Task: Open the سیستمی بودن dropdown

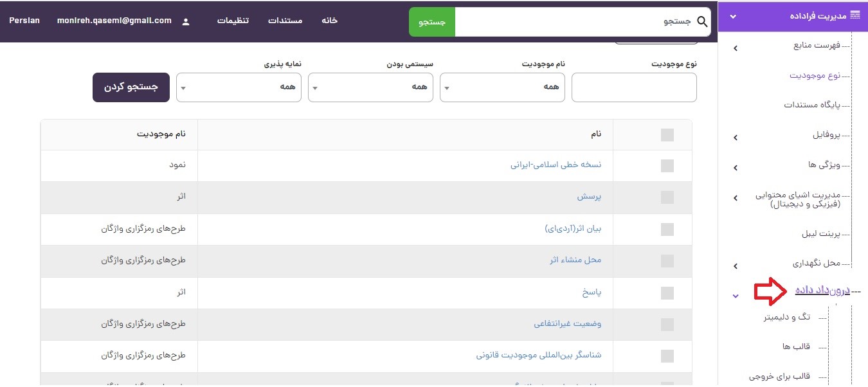Action: tap(370, 87)
